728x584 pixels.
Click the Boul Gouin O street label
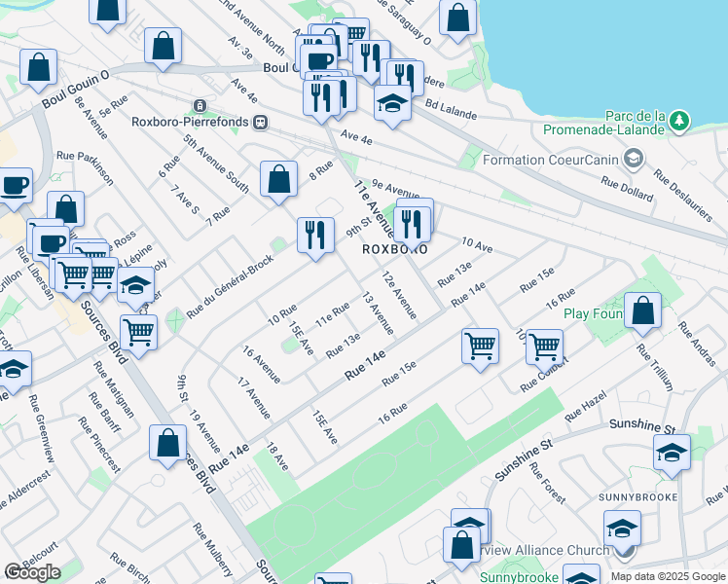pyautogui.click(x=76, y=91)
